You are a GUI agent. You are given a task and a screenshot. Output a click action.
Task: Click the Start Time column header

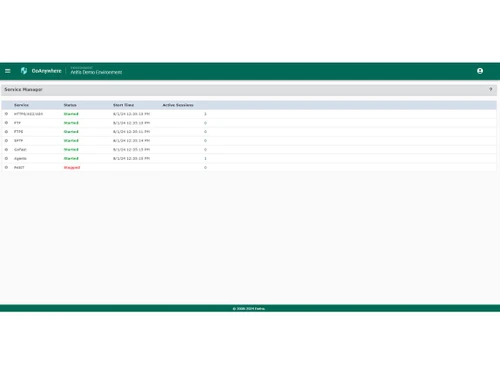[123, 105]
